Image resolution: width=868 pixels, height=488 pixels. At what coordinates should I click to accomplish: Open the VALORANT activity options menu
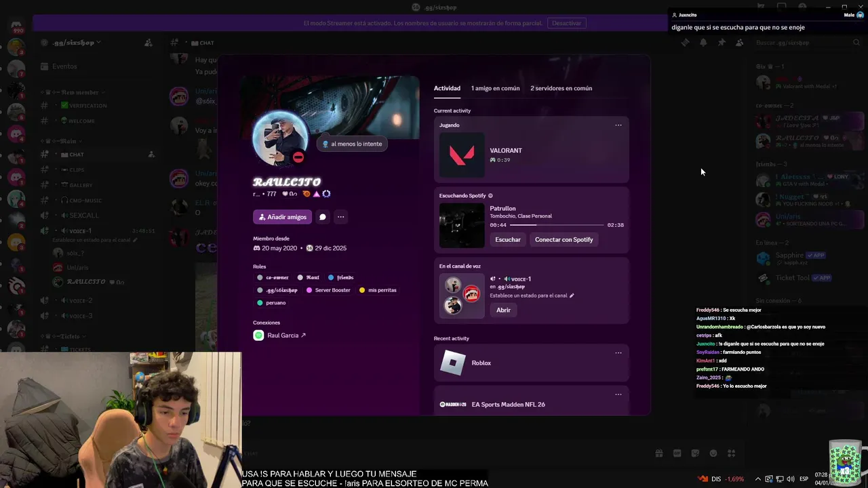[618, 125]
